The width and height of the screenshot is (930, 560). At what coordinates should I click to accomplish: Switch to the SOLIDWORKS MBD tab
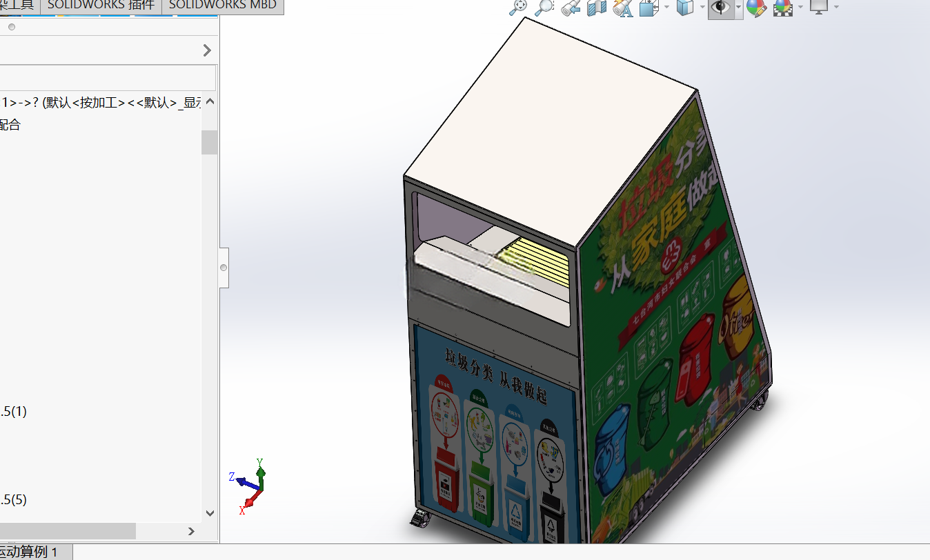point(222,6)
